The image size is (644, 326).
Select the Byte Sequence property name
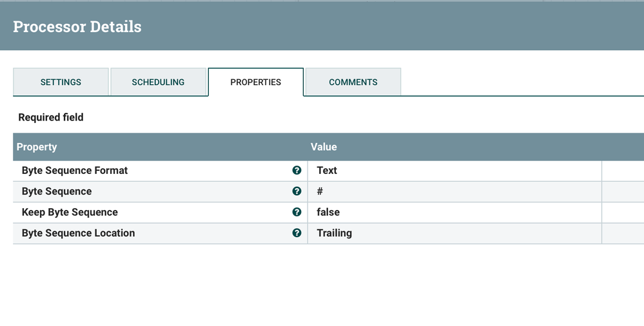click(x=57, y=191)
